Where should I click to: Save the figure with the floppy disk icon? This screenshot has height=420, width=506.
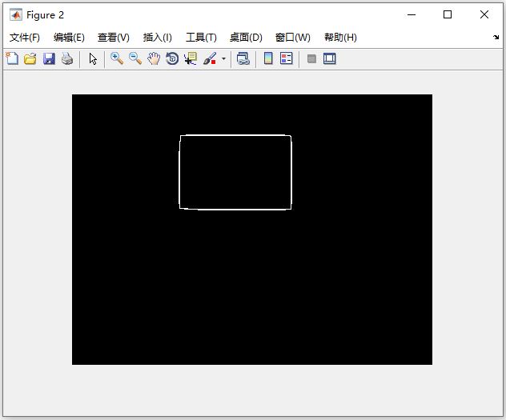pos(49,59)
